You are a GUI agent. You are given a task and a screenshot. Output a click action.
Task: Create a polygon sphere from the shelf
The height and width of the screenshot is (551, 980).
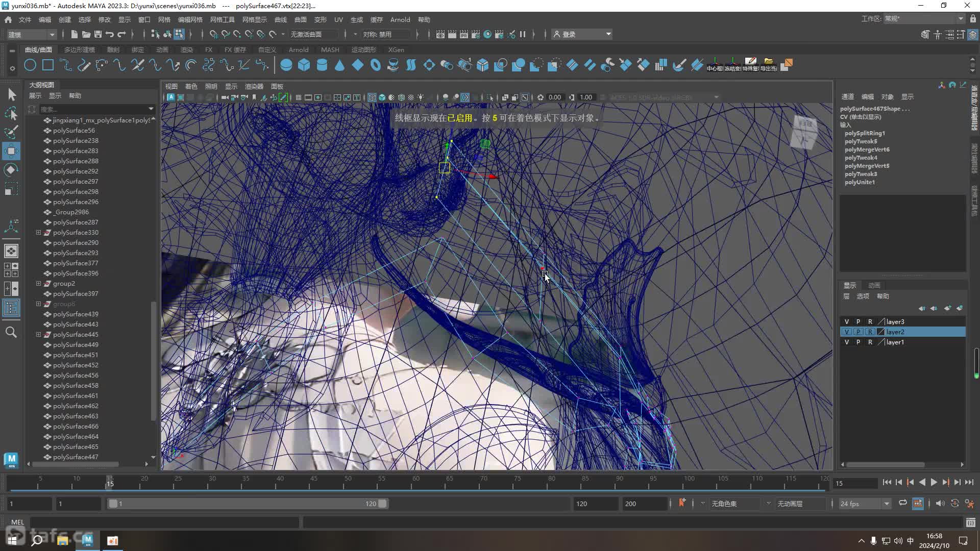click(x=286, y=65)
